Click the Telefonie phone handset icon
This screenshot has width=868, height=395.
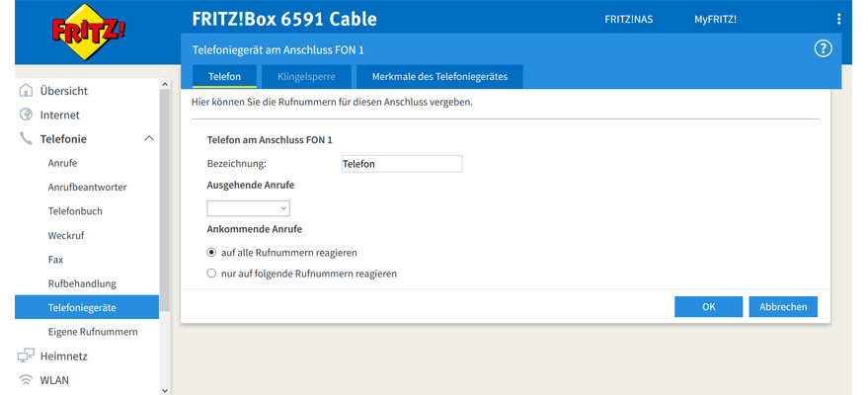click(27, 139)
